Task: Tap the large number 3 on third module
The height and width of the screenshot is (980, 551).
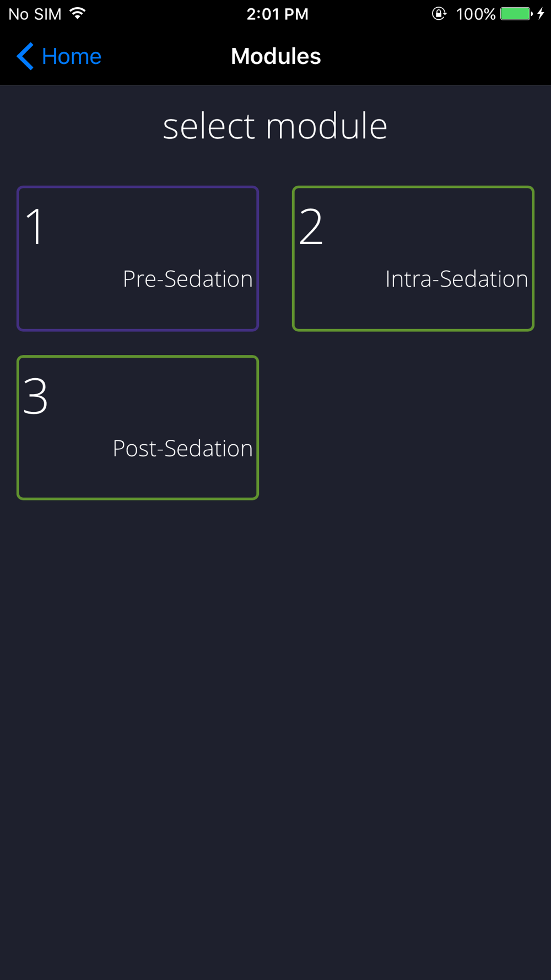Action: tap(36, 396)
